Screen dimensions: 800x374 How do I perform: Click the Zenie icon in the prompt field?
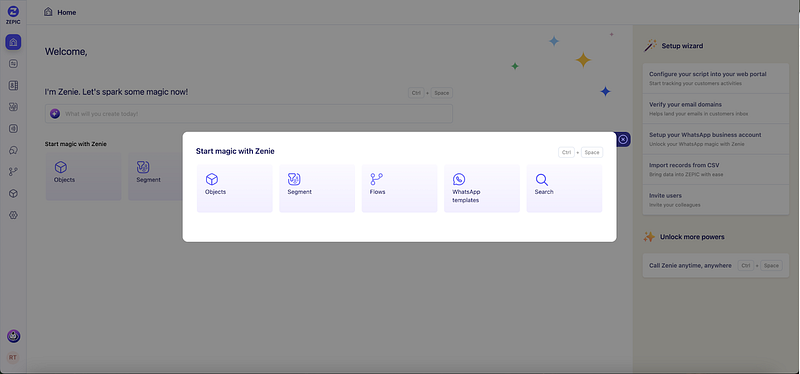coord(55,114)
